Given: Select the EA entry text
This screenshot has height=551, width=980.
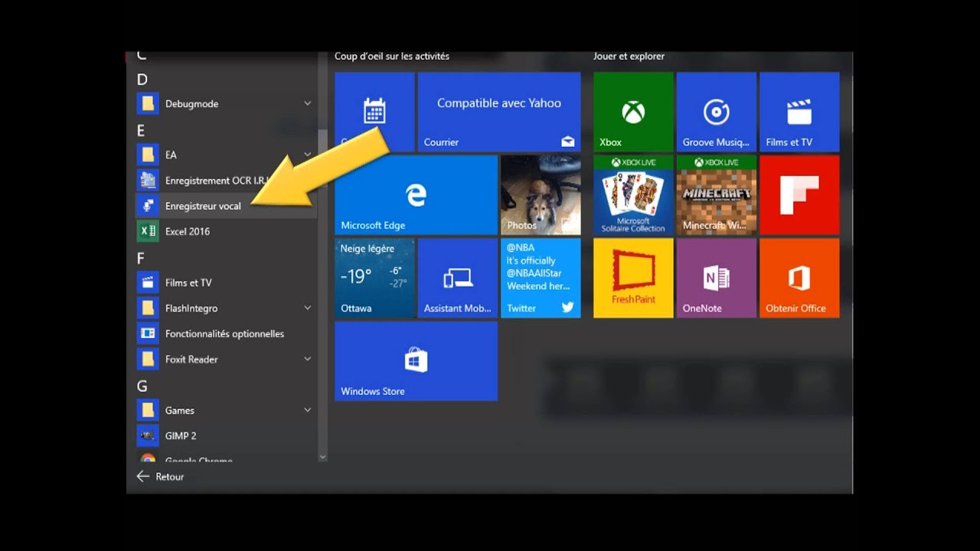Looking at the screenshot, I should (x=171, y=155).
